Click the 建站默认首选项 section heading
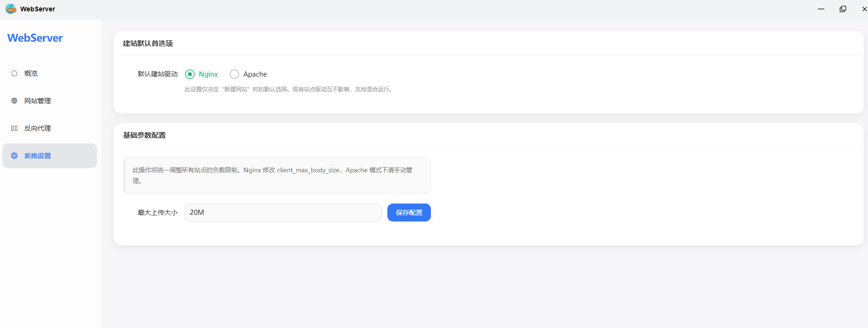Viewport: 868px width, 328px height. click(148, 44)
